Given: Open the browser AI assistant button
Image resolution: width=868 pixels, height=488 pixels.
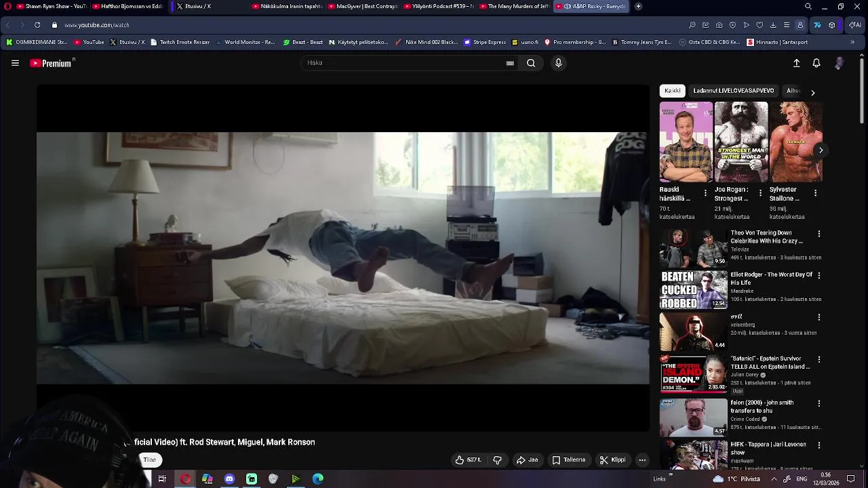Looking at the screenshot, I should [x=855, y=25].
